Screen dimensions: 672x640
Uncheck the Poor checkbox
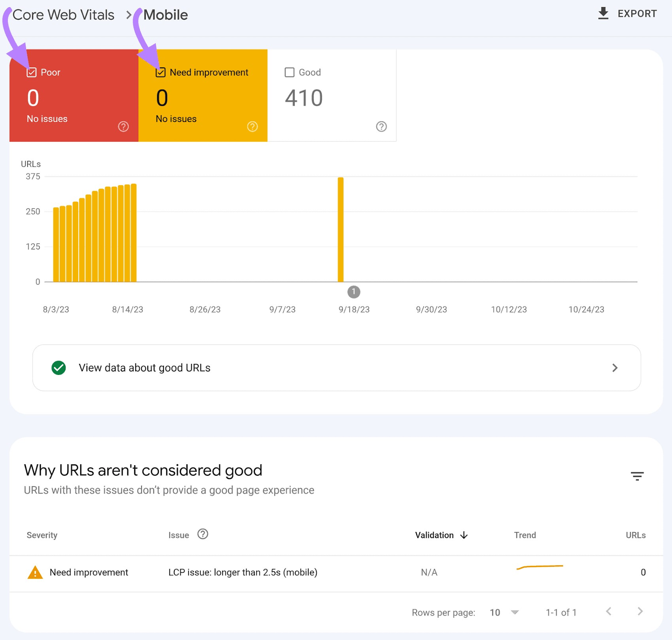pyautogui.click(x=31, y=72)
